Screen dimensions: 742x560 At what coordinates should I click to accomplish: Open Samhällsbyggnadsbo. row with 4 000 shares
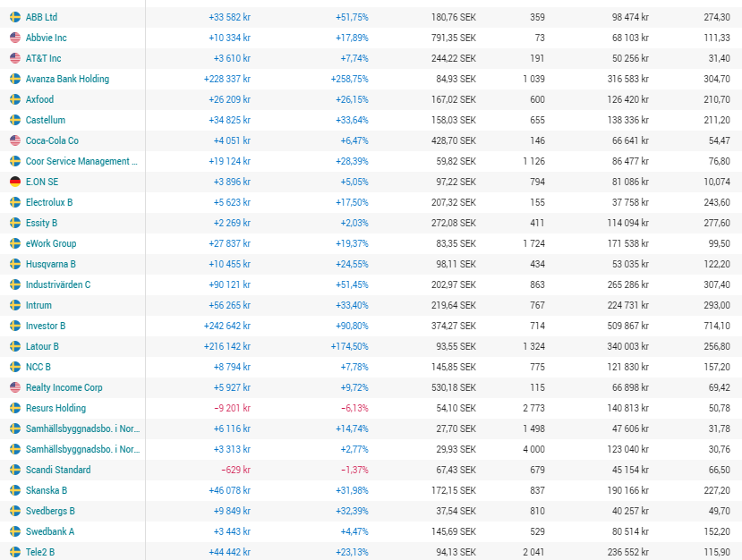coord(83,449)
